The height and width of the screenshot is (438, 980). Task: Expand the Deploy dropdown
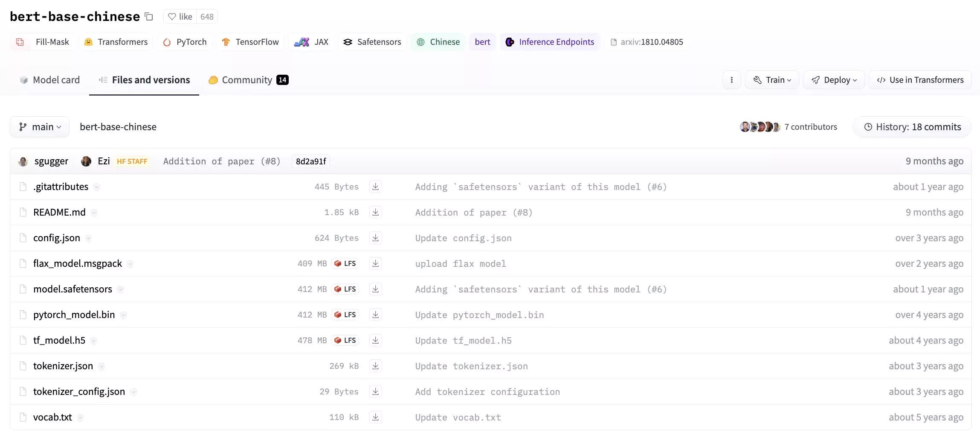pyautogui.click(x=834, y=80)
